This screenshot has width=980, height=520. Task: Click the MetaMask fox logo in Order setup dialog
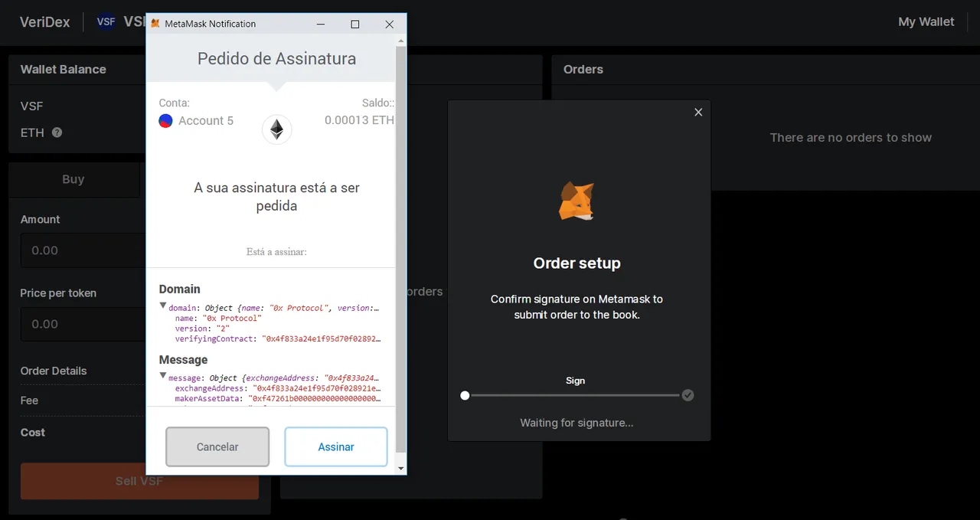pos(577,201)
